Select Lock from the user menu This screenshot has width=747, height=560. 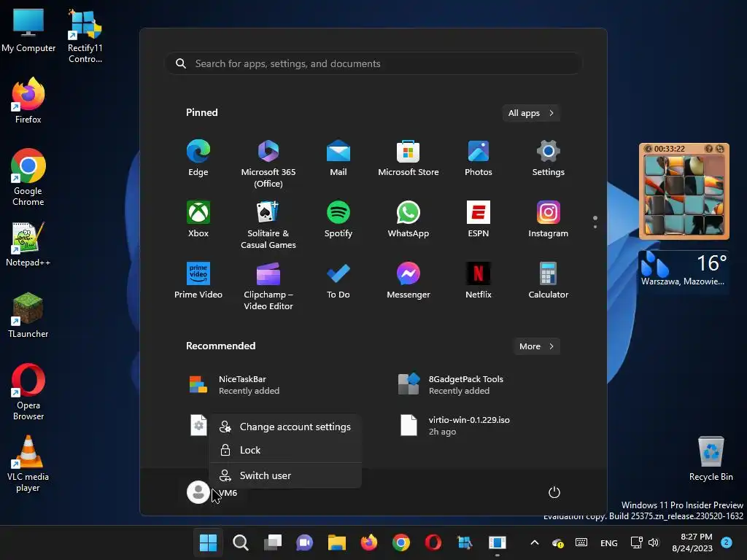(285, 450)
